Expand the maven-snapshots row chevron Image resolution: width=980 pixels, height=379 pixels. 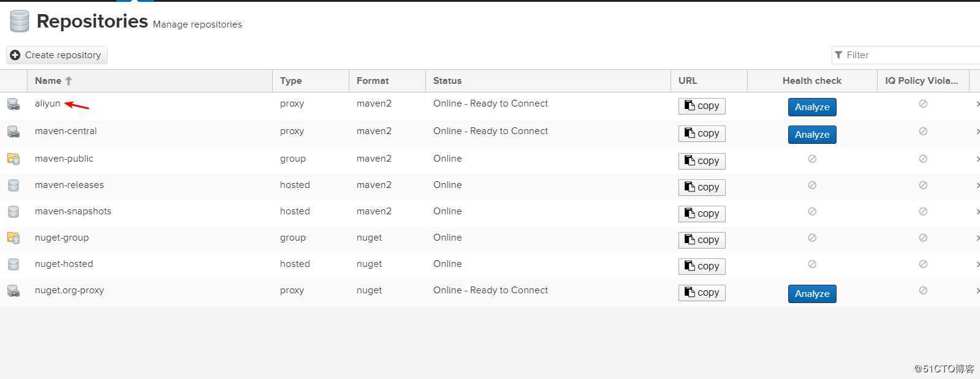pos(977,212)
